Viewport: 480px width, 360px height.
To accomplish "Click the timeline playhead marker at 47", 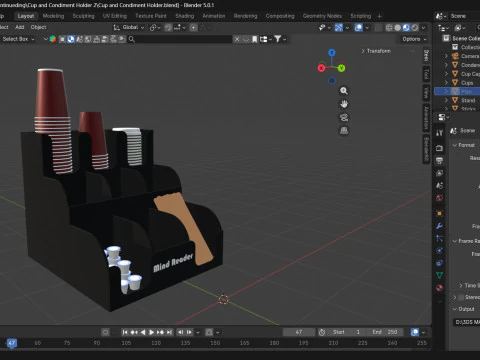I will pos(12,343).
